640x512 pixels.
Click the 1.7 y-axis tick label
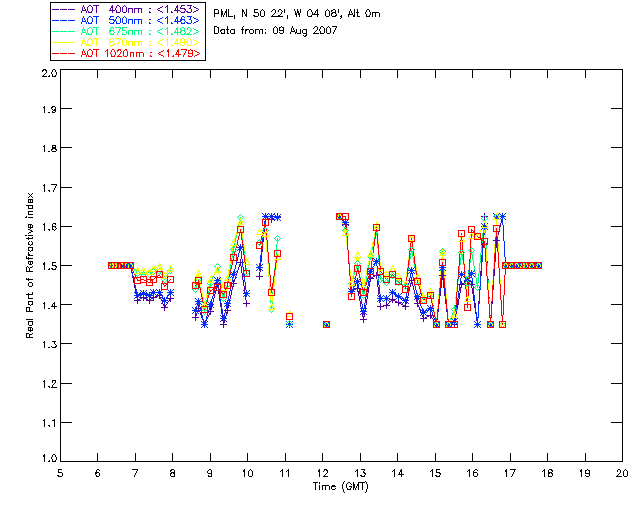[49, 188]
